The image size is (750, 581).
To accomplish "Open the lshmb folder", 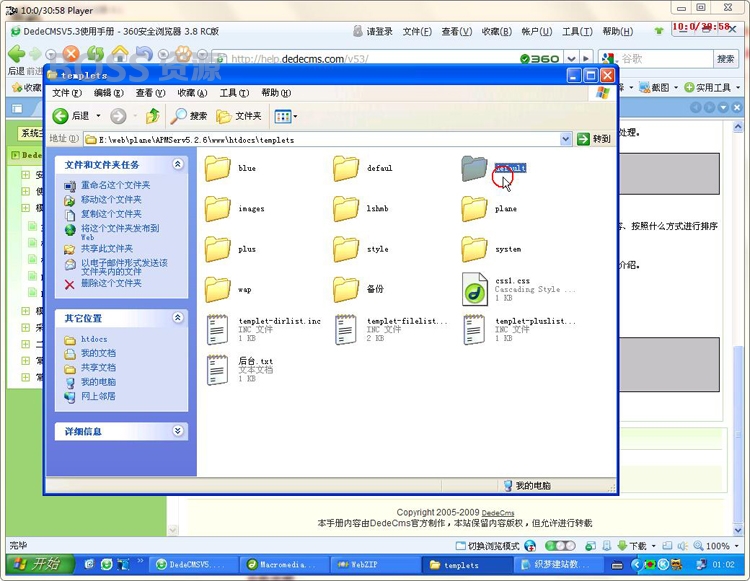I will tap(346, 208).
